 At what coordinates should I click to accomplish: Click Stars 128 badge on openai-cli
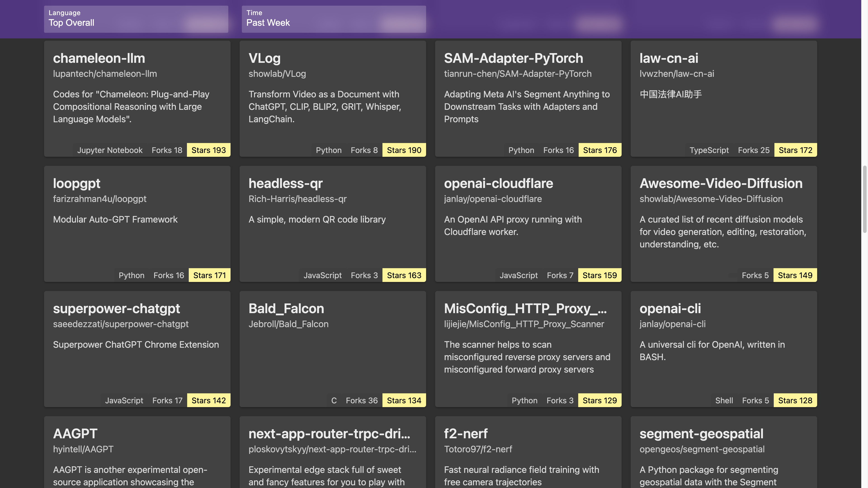[795, 400]
